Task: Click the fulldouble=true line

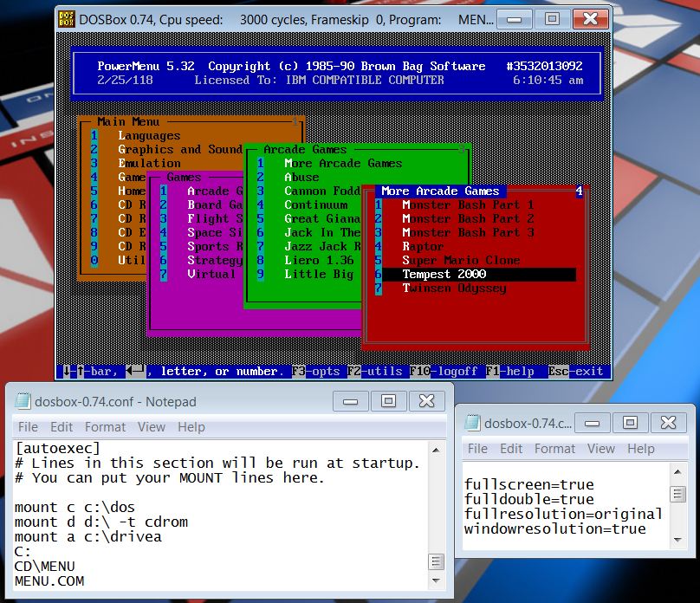Action: click(529, 499)
